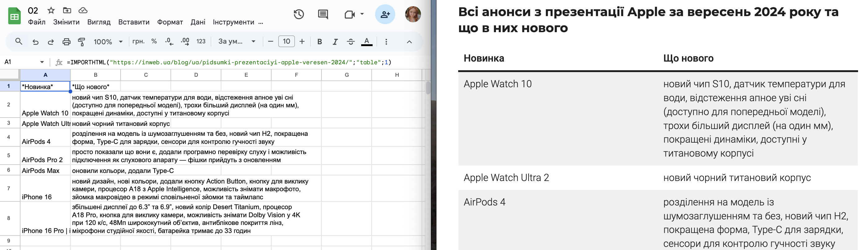Toggle italic formatting
Image resolution: width=868 pixels, height=250 pixels.
[335, 42]
